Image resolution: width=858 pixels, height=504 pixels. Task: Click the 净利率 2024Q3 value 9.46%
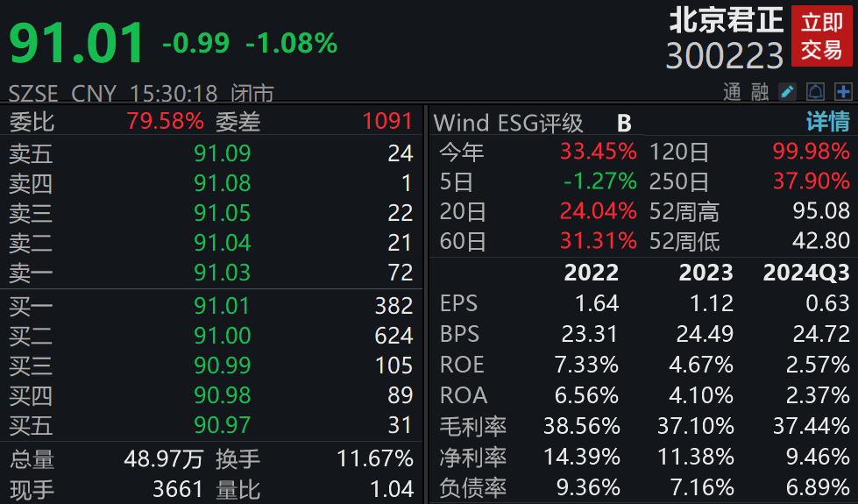(818, 457)
